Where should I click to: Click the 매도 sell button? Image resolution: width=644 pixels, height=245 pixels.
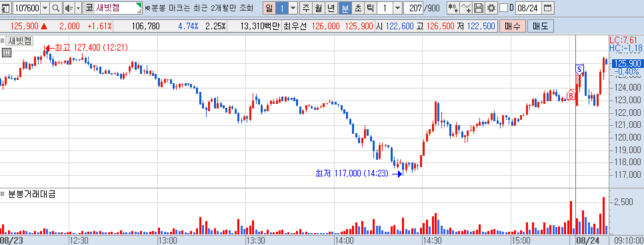click(x=541, y=27)
